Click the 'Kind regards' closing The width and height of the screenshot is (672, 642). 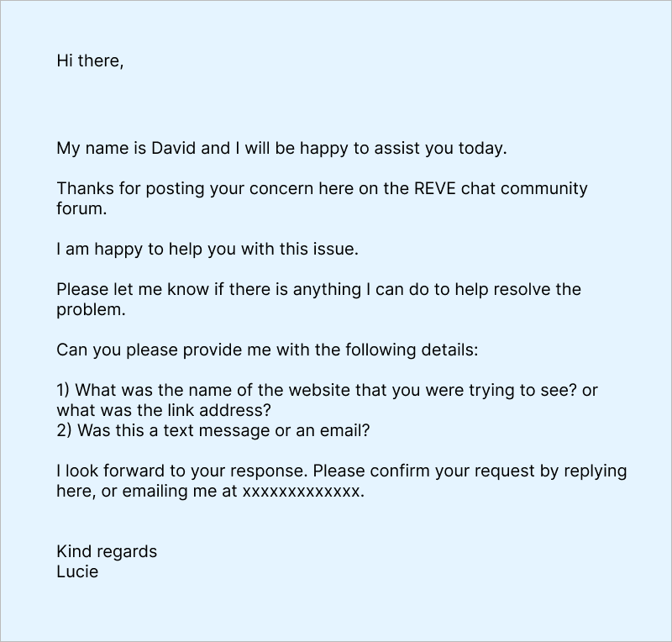[107, 552]
